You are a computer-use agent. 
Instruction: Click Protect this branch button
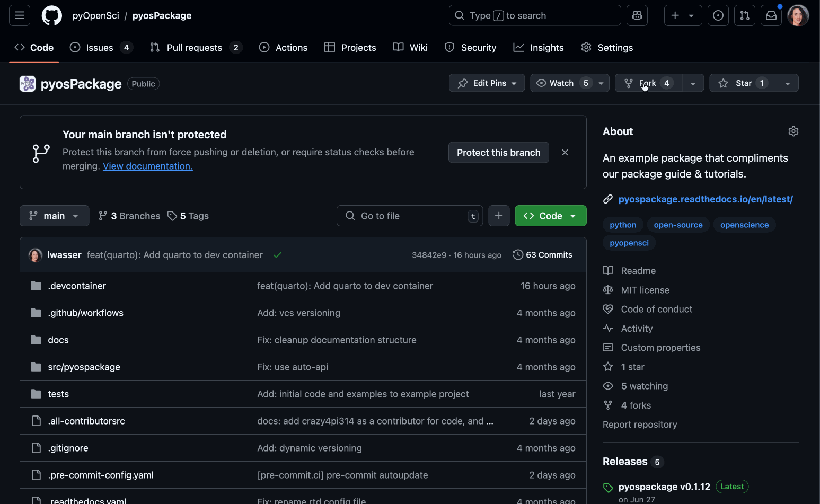499,153
